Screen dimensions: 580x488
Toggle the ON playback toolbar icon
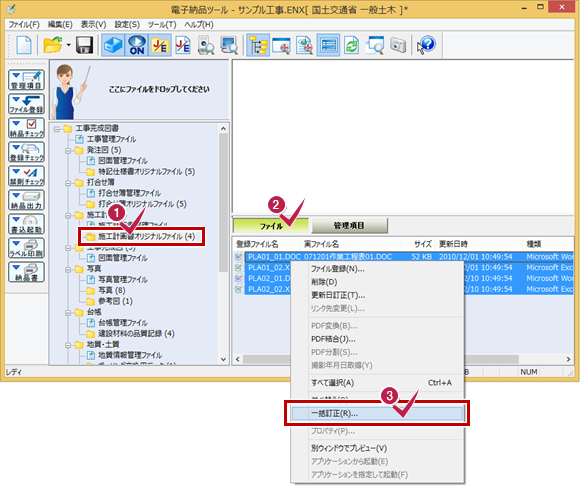tap(136, 45)
